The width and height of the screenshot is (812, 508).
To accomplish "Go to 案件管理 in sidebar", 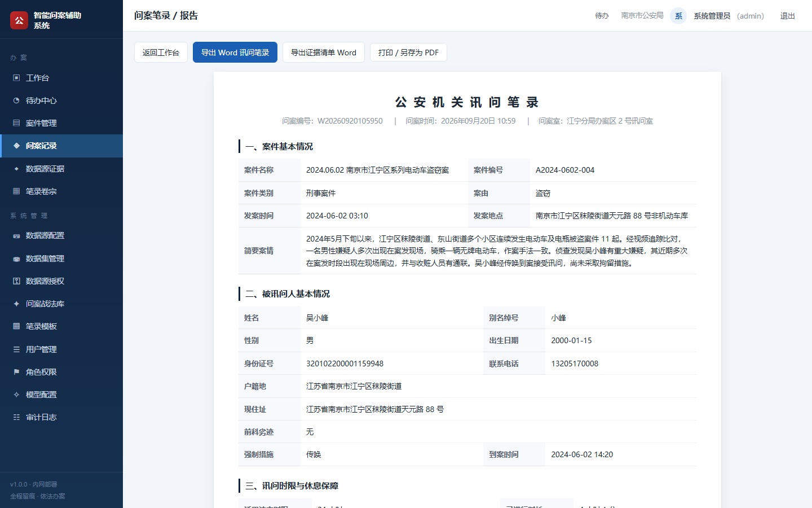I will click(x=61, y=123).
